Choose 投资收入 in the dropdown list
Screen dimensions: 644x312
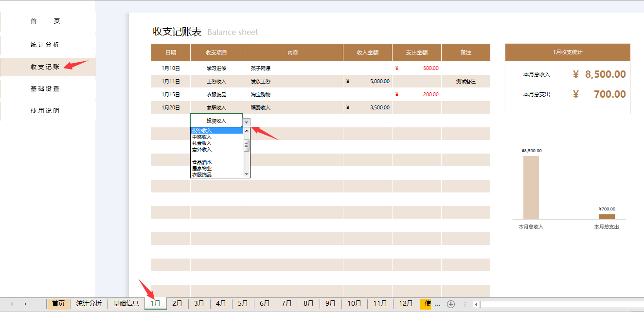point(216,130)
